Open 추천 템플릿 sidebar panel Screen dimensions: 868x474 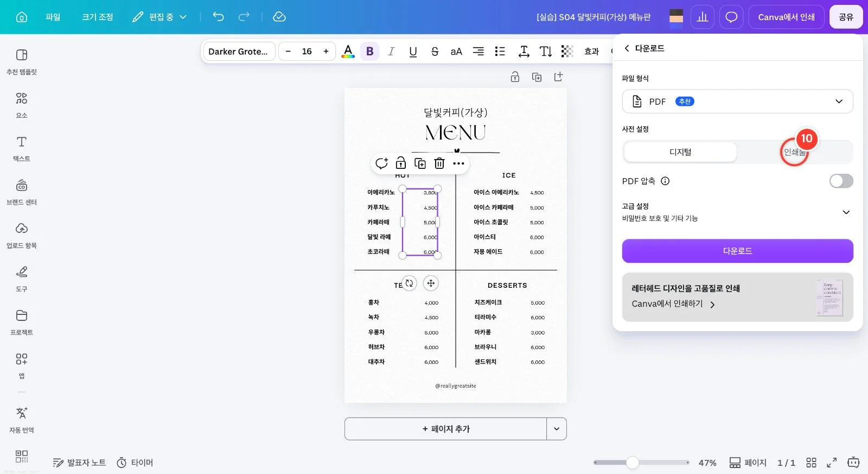pos(22,62)
